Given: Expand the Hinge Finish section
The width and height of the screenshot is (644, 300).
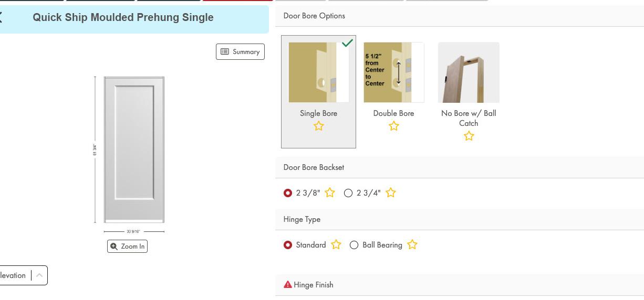Looking at the screenshot, I should coord(314,285).
